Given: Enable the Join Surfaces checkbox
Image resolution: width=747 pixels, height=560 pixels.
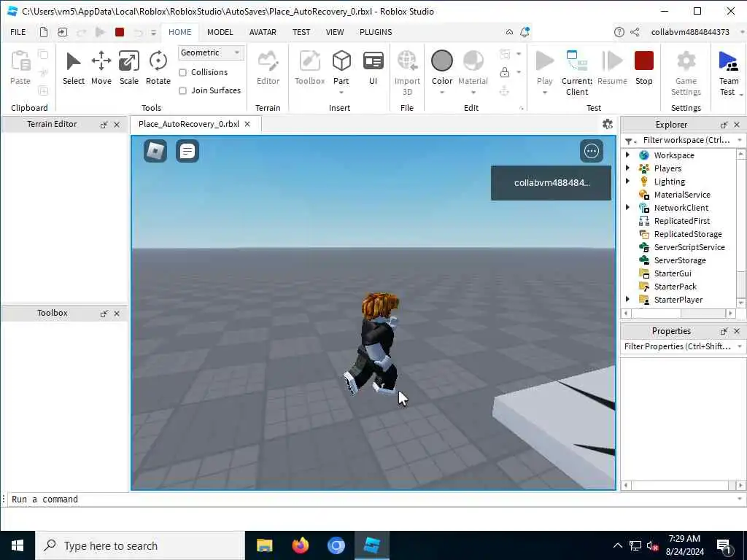Looking at the screenshot, I should [182, 90].
